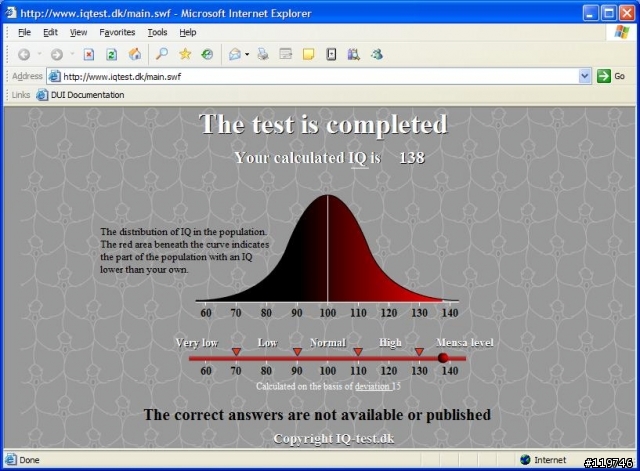Click the white center line at 100 on bell curve
Viewport: 640px width, 471px height.
[x=327, y=248]
